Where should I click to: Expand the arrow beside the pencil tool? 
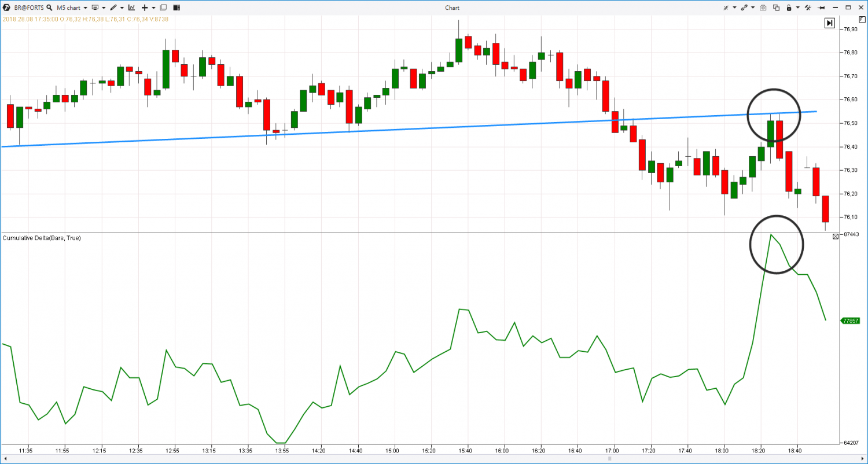tap(122, 8)
